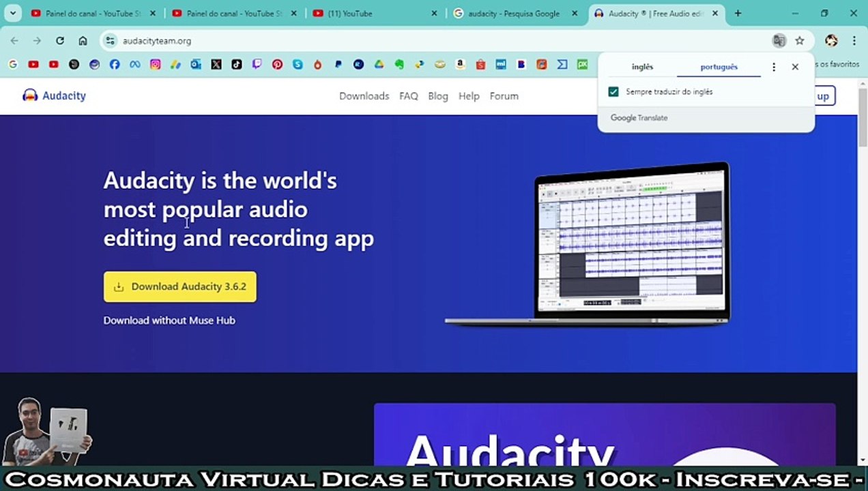Open the Instagram bookmark

coord(155,64)
